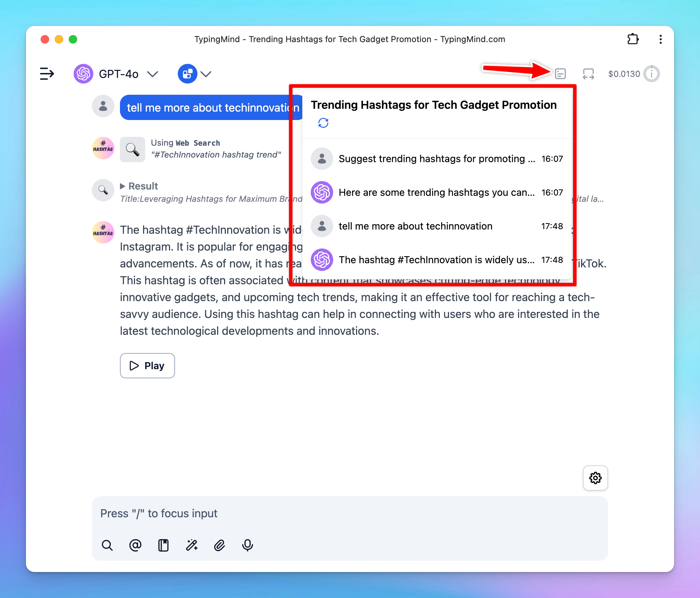
Task: Attach a file with paperclip icon
Action: [x=220, y=545]
